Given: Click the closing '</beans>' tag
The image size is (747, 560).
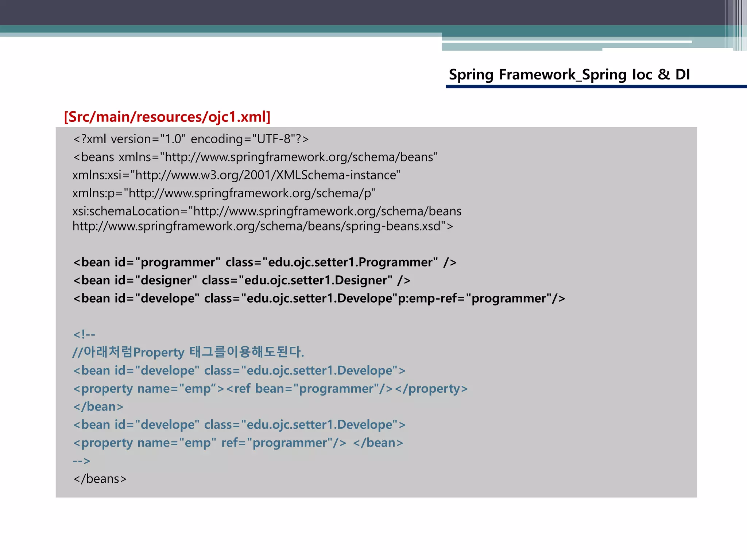Looking at the screenshot, I should click(100, 479).
